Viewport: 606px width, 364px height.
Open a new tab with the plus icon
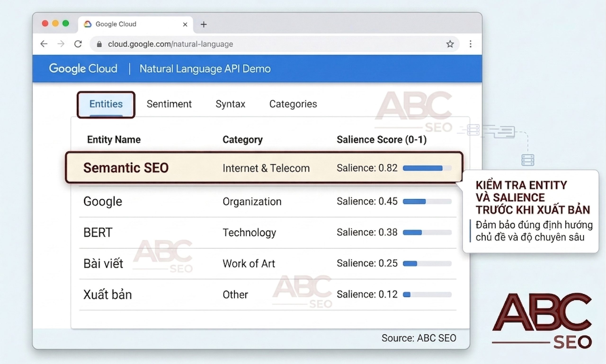tap(204, 24)
